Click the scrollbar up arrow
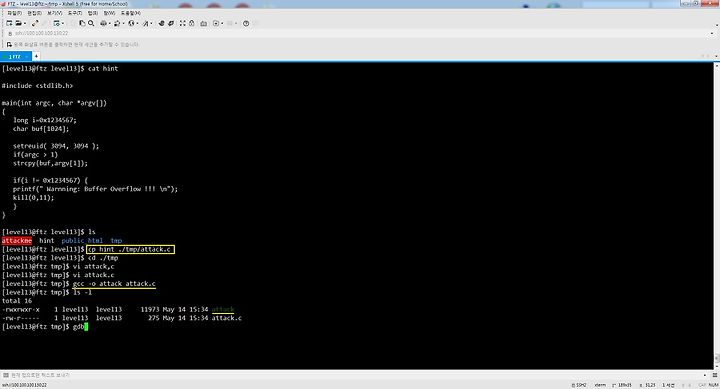Viewport: 720px width, 389px height. click(717, 65)
